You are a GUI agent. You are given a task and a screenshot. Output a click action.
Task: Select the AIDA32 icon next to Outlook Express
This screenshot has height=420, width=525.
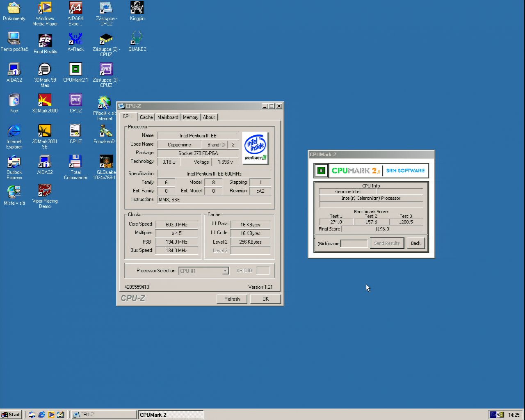[45, 165]
